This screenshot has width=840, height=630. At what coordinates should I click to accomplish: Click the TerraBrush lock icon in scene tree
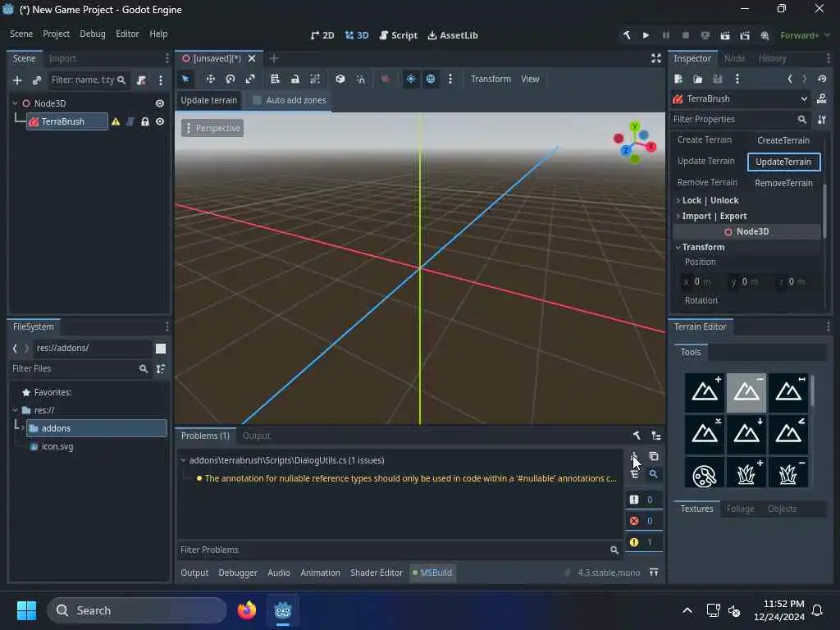144,121
